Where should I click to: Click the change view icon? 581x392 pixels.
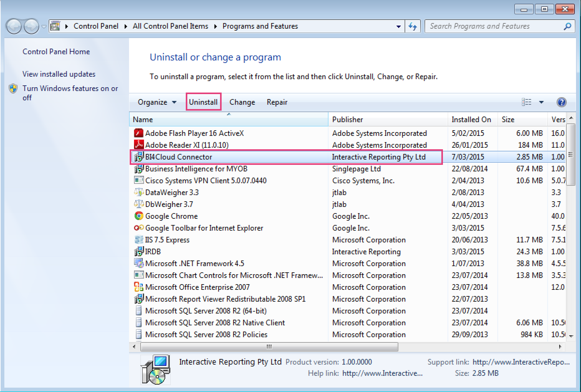click(x=526, y=102)
